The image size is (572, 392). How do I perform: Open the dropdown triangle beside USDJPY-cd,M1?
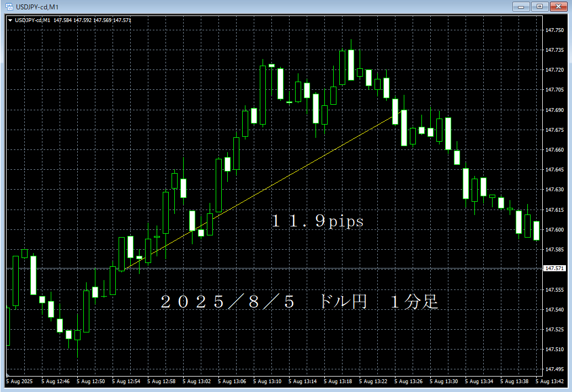[x=10, y=20]
